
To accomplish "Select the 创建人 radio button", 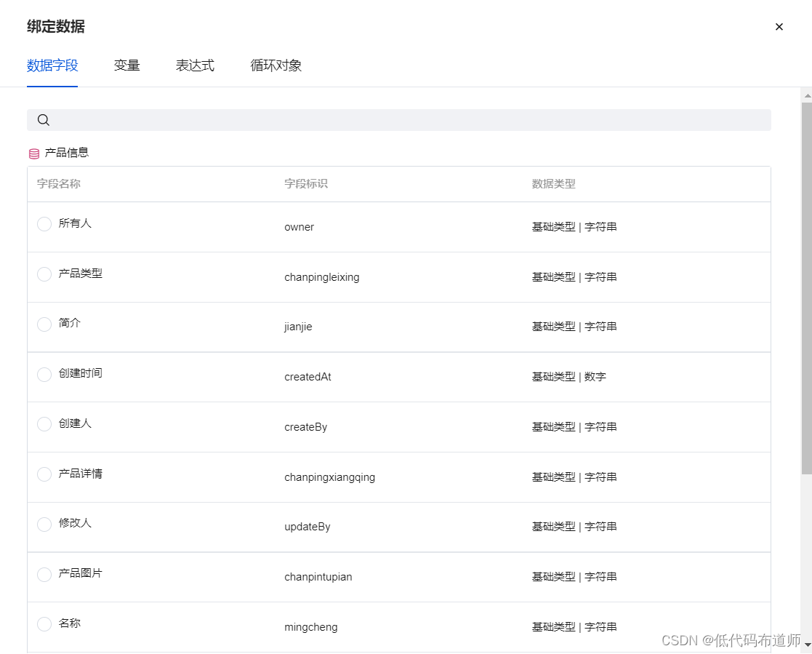I will (x=44, y=424).
